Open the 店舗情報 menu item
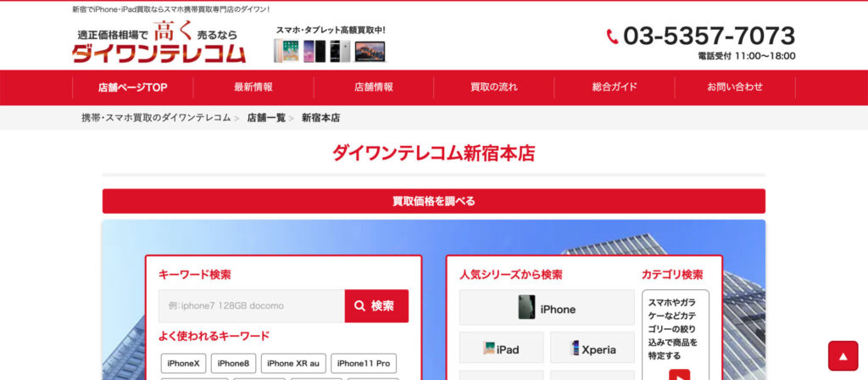868x380 pixels. click(374, 87)
